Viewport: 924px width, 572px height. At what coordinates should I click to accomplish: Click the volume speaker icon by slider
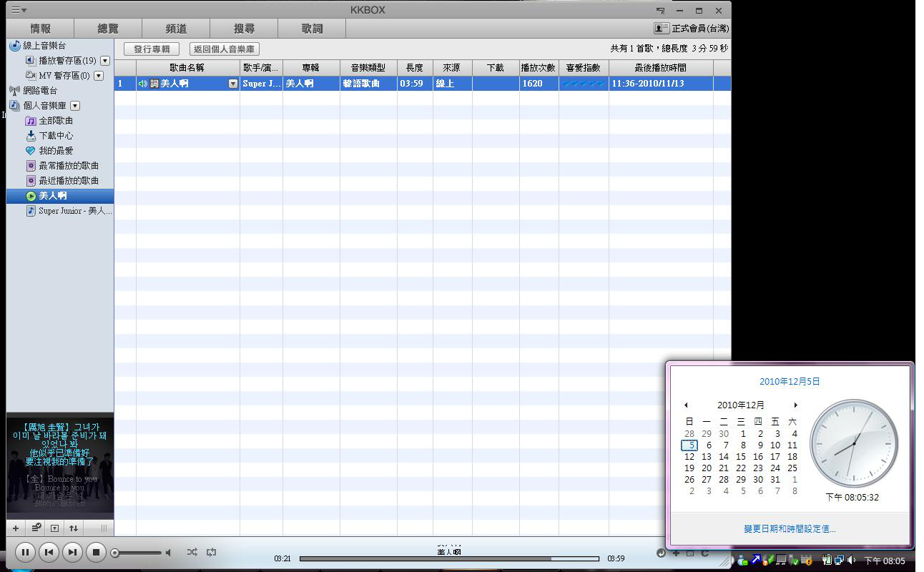pos(169,553)
